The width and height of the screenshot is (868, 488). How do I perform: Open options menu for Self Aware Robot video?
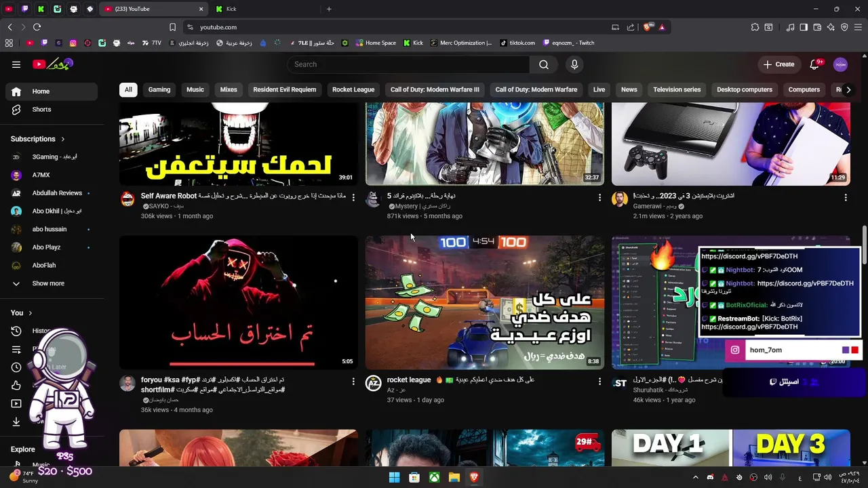point(353,197)
